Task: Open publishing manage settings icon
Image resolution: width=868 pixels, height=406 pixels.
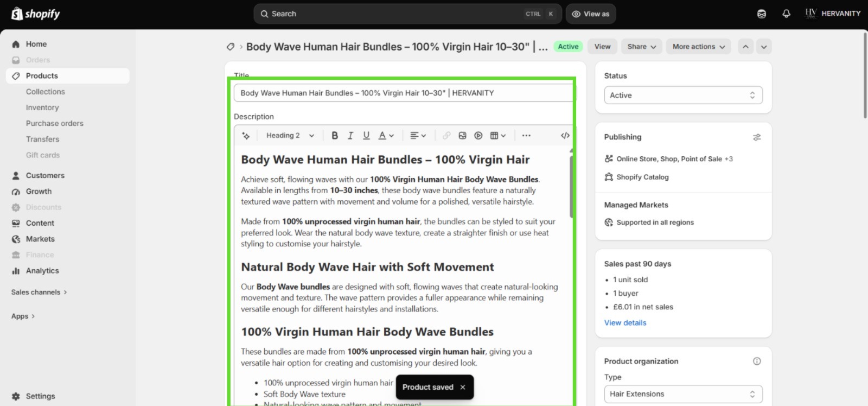Action: pyautogui.click(x=757, y=137)
